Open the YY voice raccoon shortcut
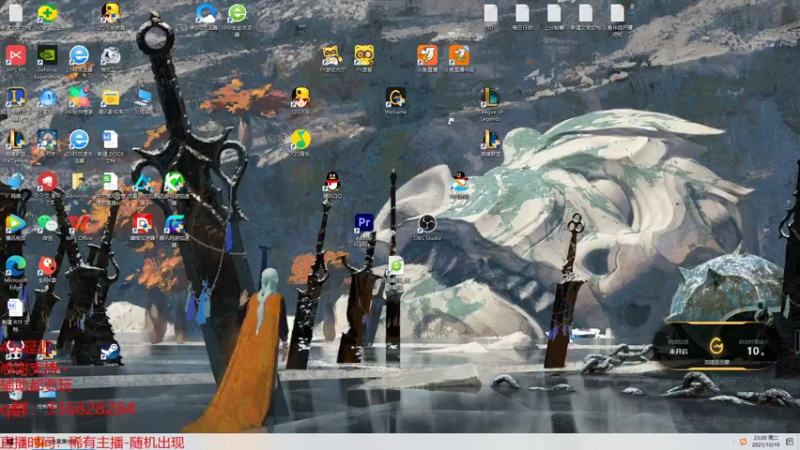The height and width of the screenshot is (450, 800). tap(364, 55)
